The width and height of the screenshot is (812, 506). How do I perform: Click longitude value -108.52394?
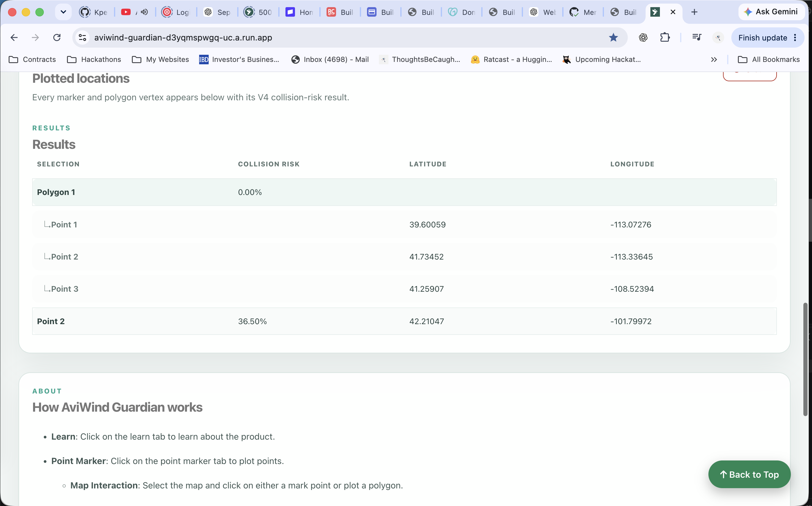click(x=632, y=289)
